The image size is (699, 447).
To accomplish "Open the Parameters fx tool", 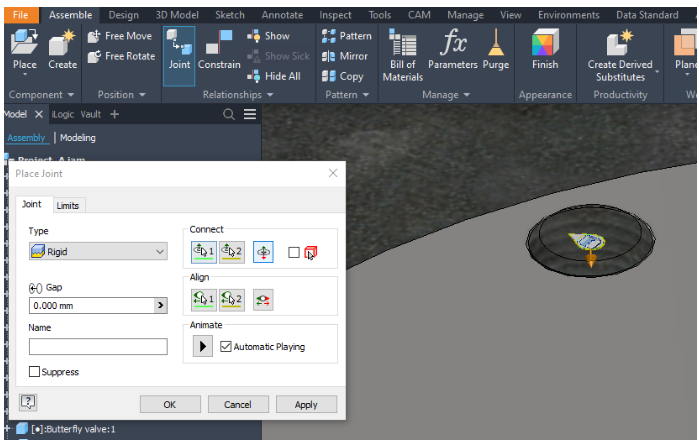I will click(x=453, y=48).
